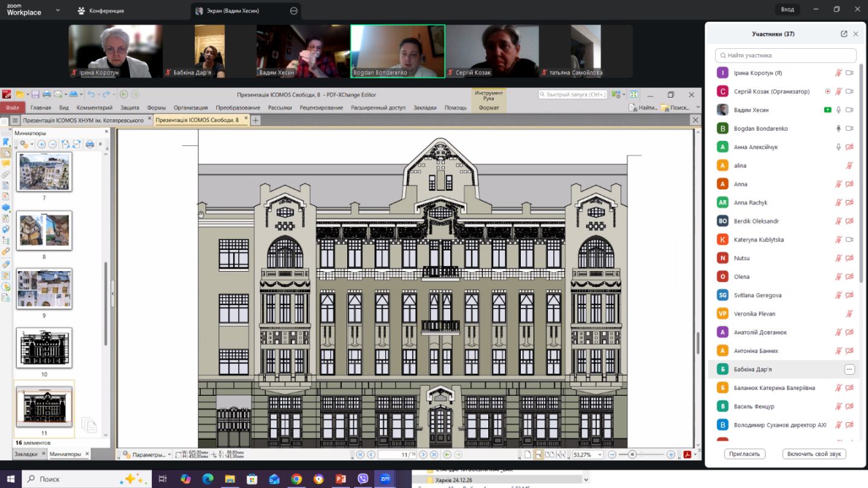
Task: Select two-page layout icon in status bar
Action: point(550,454)
